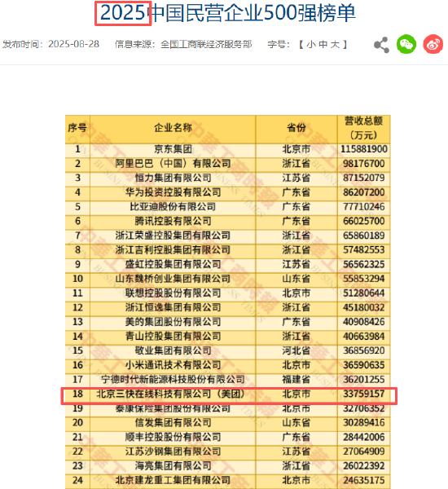Click revenue value 77710246
Image resolution: width=448 pixels, height=489 pixels.
pos(364,206)
